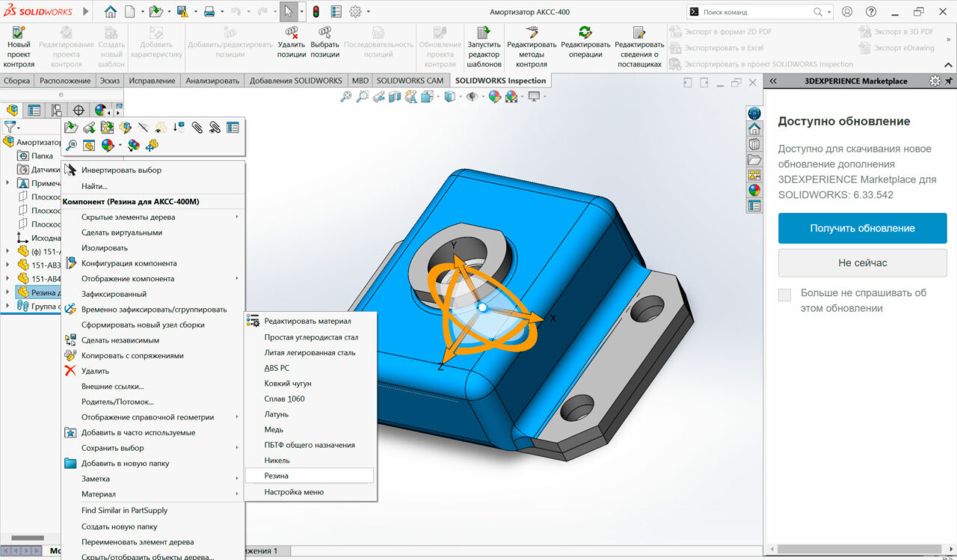This screenshot has width=957, height=560.
Task: Open the 3DEXPERIENCE Marketplace globe icon in task pane
Action: [754, 113]
